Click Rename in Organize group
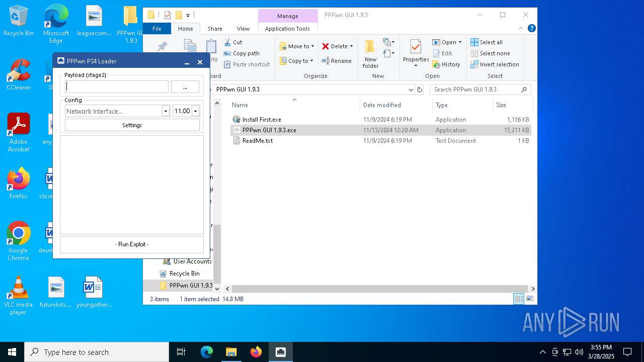Image resolution: width=644 pixels, height=362 pixels. click(x=337, y=61)
